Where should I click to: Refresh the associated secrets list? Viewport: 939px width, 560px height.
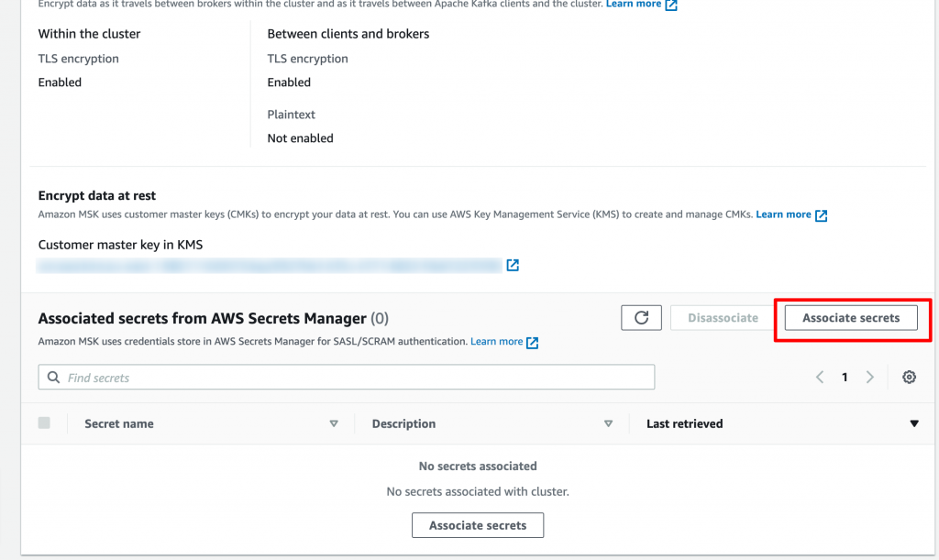pos(641,318)
